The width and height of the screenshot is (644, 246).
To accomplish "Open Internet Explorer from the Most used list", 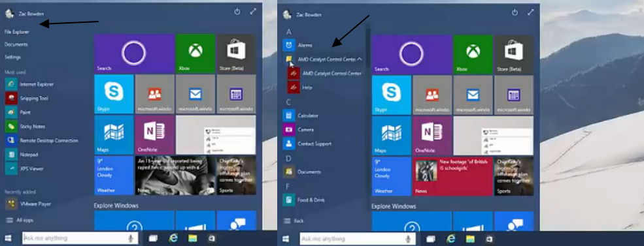I will click(29, 84).
